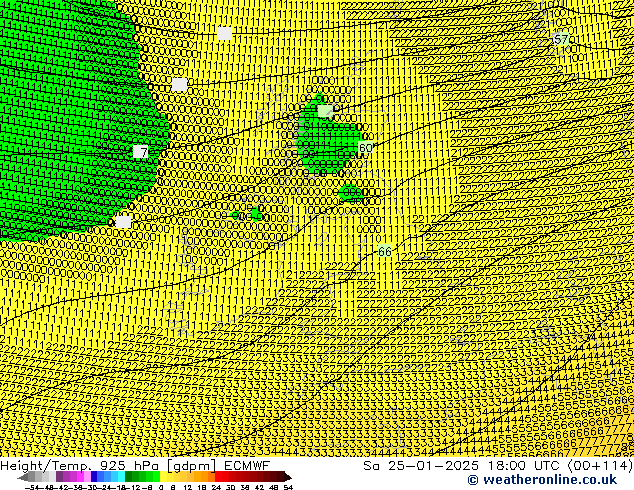Click the weatheronline.co.uk copyright link
Screen dimensions: 634x490
click(542, 480)
